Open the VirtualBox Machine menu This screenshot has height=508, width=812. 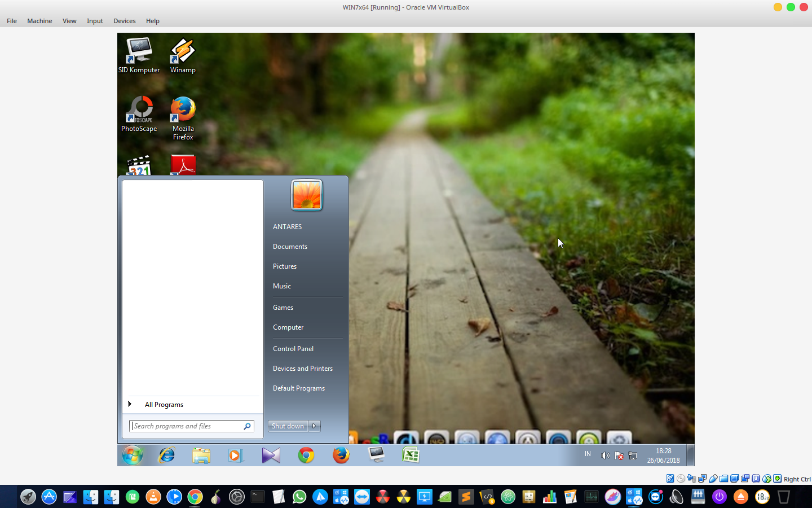pyautogui.click(x=39, y=21)
